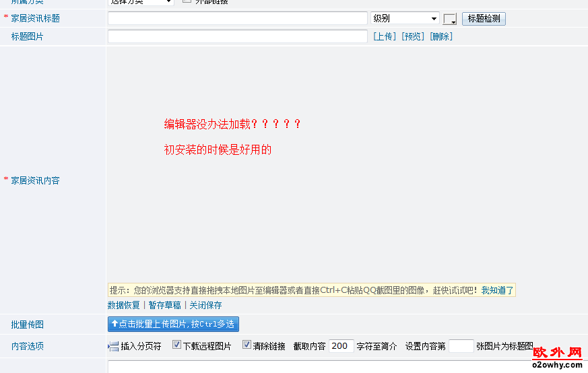
Task: Focus the 家居资讯标题 text field
Action: pos(238,19)
